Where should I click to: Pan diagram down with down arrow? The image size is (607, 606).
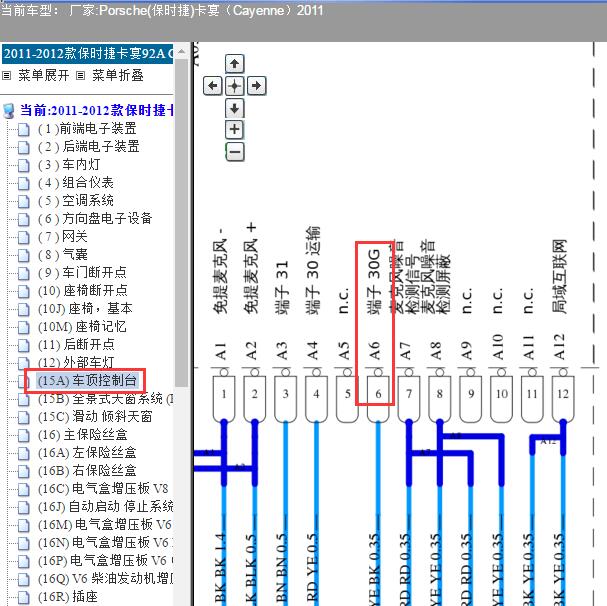[x=234, y=108]
